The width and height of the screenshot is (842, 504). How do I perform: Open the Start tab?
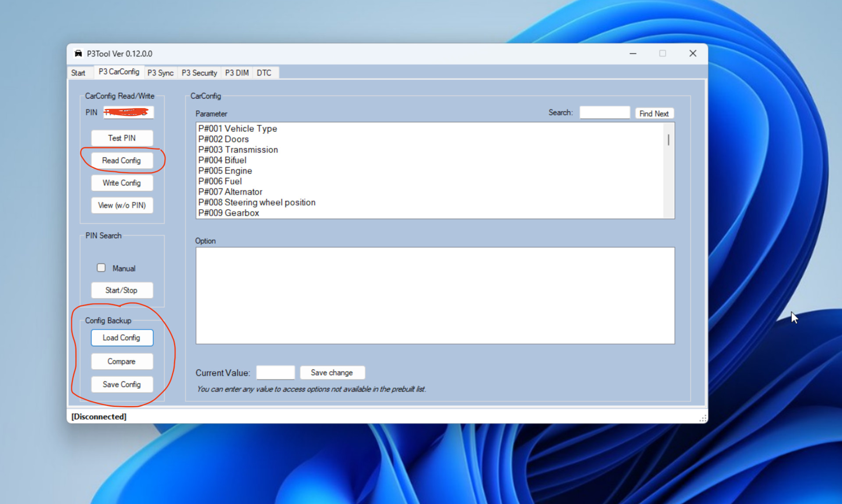(78, 73)
